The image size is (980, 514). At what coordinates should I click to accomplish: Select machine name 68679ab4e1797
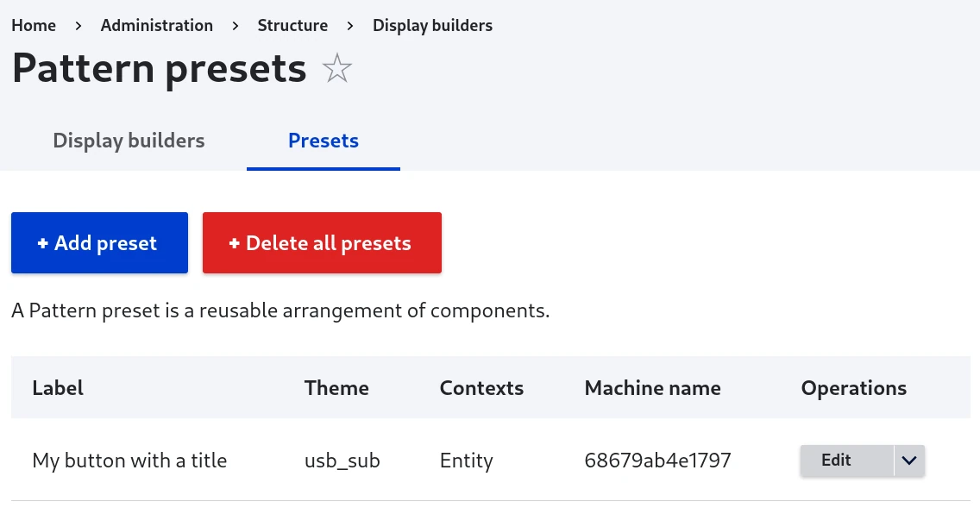coord(657,461)
